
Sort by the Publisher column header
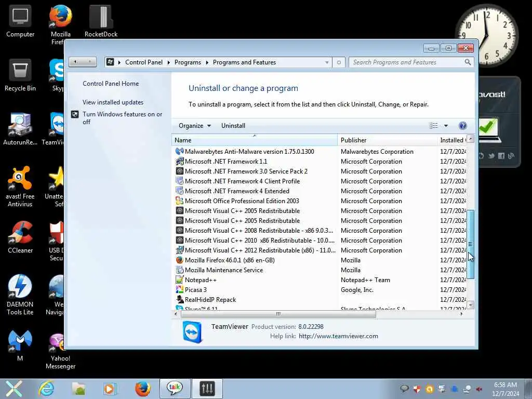point(388,140)
